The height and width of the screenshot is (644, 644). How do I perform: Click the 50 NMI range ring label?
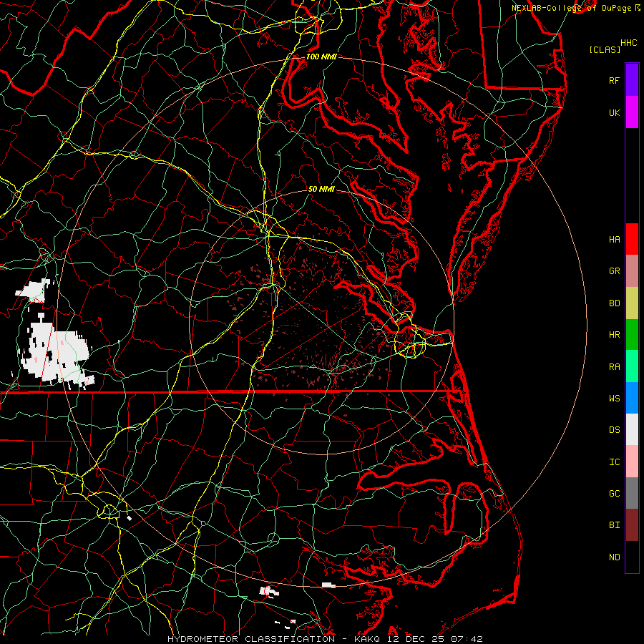pyautogui.click(x=321, y=189)
